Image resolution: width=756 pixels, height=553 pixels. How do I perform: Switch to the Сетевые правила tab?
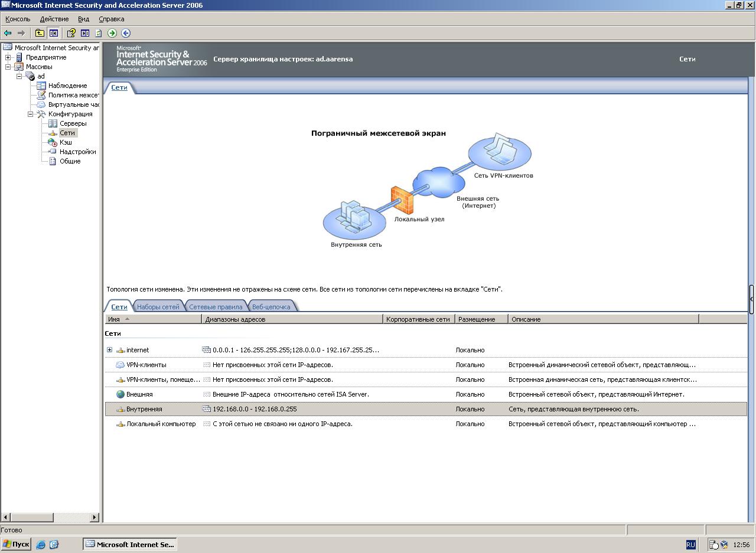216,307
